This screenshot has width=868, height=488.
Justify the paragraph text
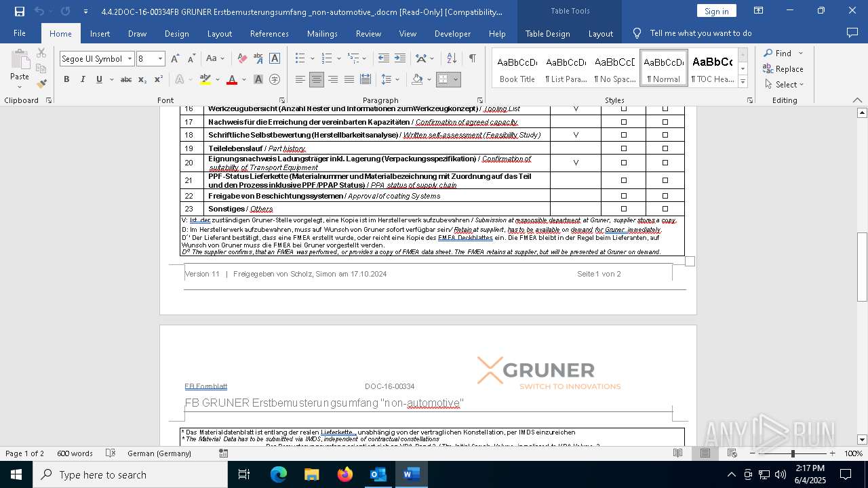coord(349,79)
